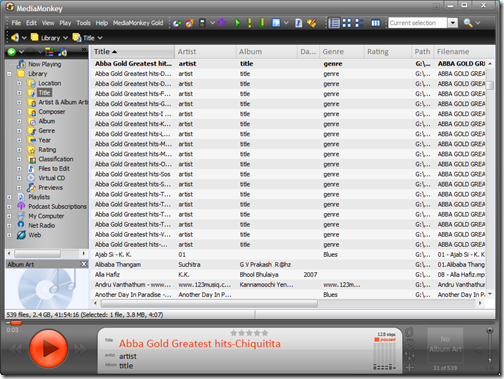The width and height of the screenshot is (504, 379).
Task: Click the Podcast Subscriptions icon
Action: (21, 206)
